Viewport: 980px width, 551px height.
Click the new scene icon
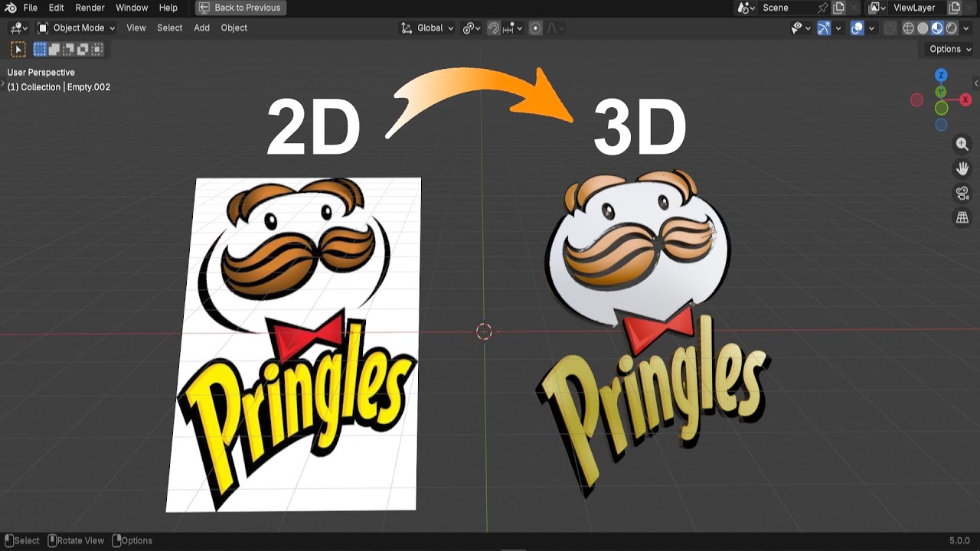click(x=839, y=8)
